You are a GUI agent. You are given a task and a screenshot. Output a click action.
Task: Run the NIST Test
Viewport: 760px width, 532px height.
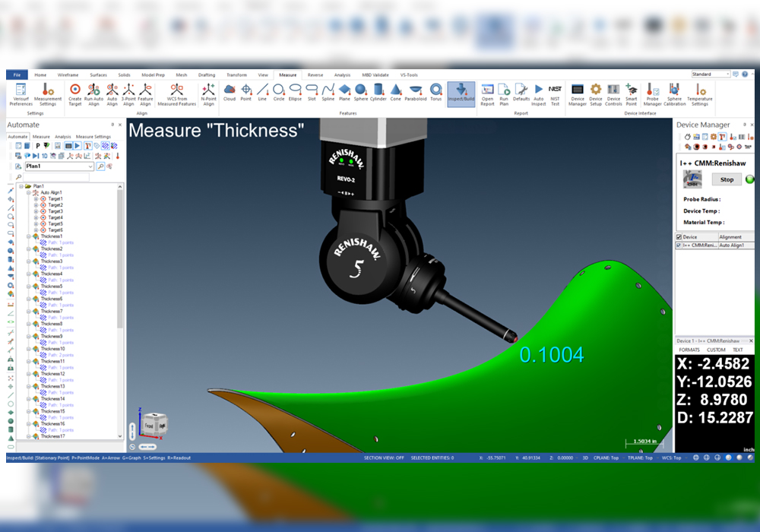tap(555, 94)
